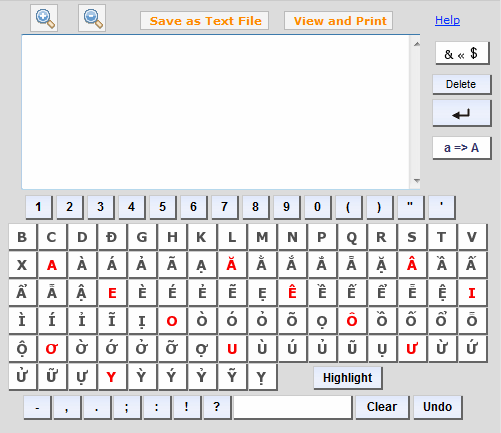Viewport: 501px width, 433px height.
Task: Click the number 5 key
Action: pos(163,207)
